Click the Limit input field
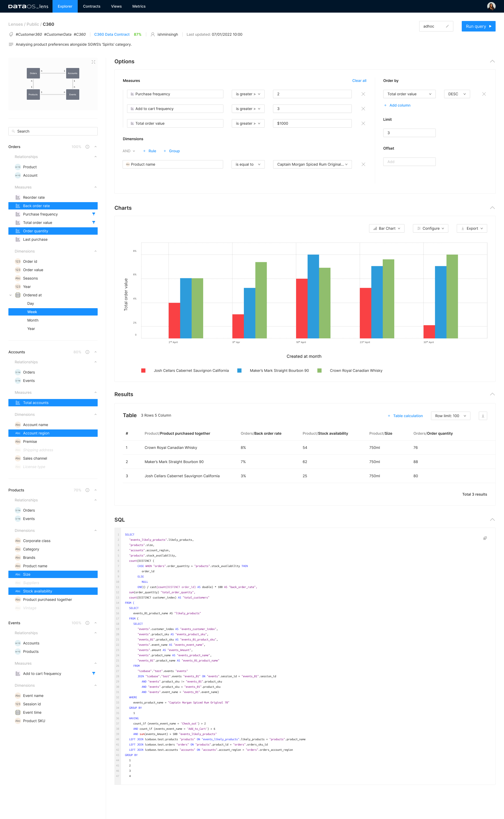The image size is (504, 819). [x=409, y=133]
